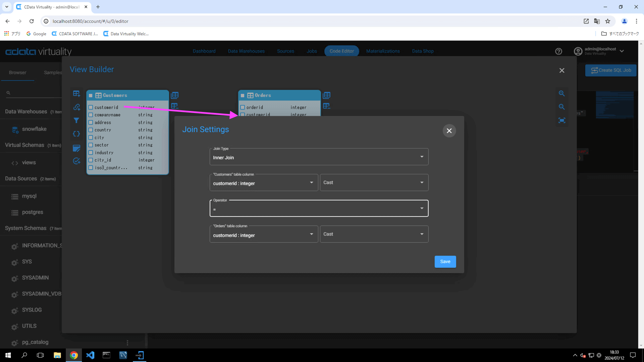Viewport: 644px width, 362px height.
Task: Click the admin user account avatar
Action: tap(578, 51)
